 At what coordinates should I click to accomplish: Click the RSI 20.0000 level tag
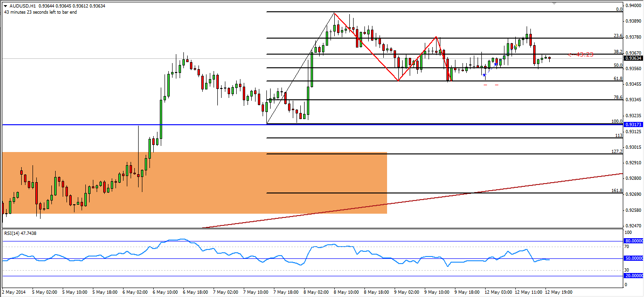633,276
